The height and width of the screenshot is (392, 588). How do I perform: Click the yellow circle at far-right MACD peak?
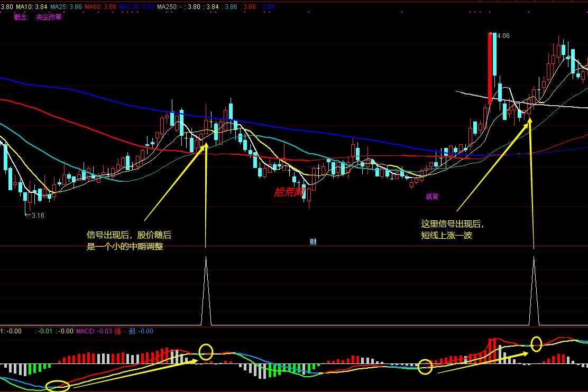click(537, 343)
